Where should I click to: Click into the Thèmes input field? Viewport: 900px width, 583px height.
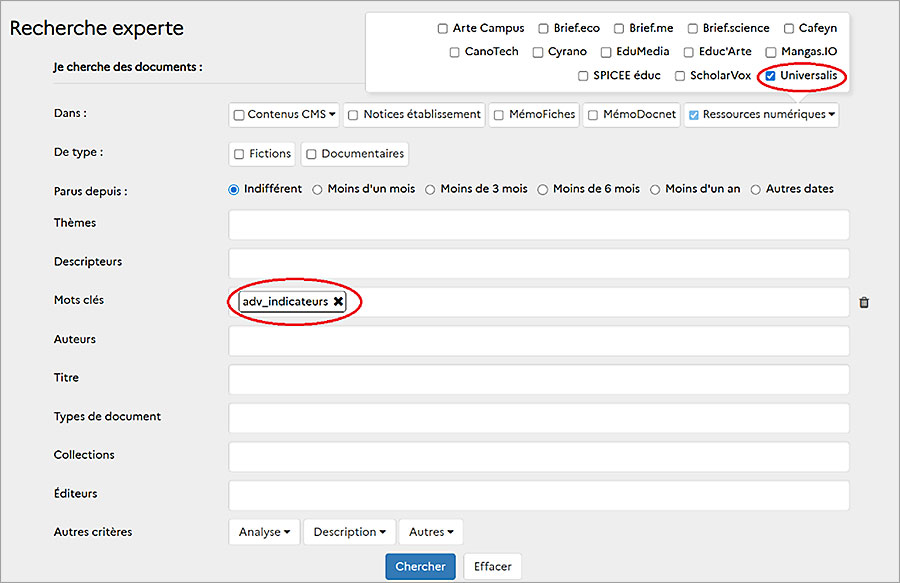coord(538,225)
